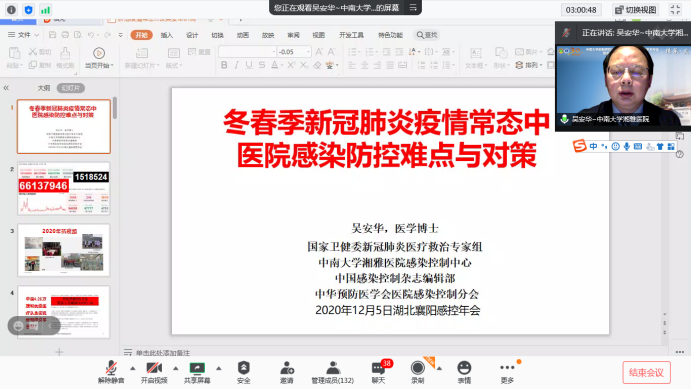Click the 结束会议 end meeting button
This screenshot has width=692, height=389.
pos(647,372)
